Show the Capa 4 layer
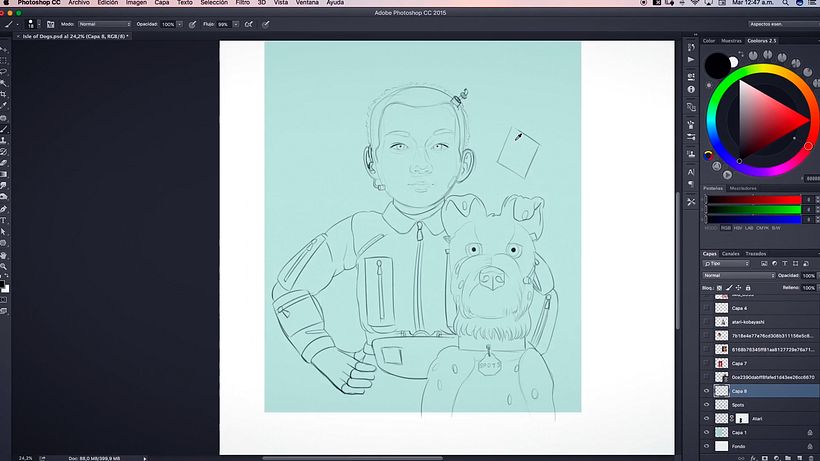Viewport: 820px width, 461px height. [707, 308]
